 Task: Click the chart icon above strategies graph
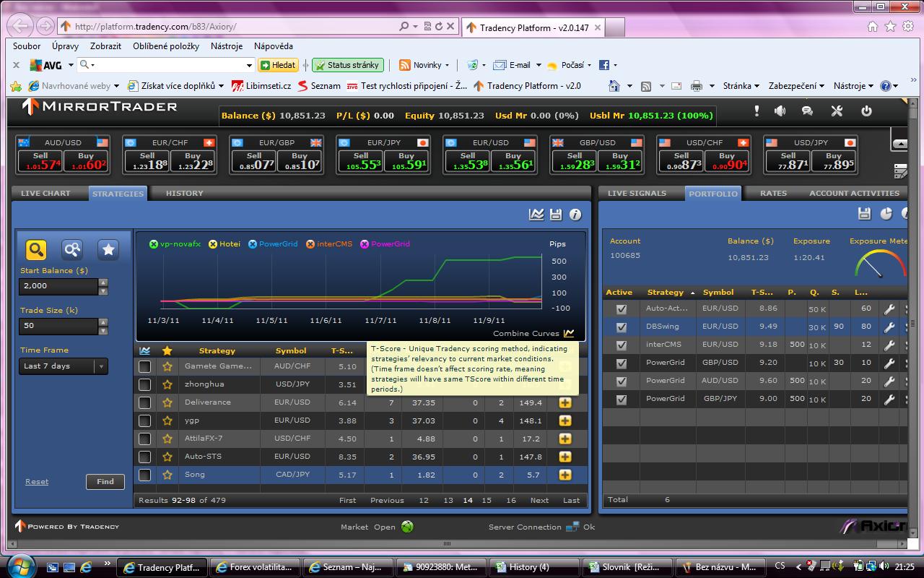point(536,215)
